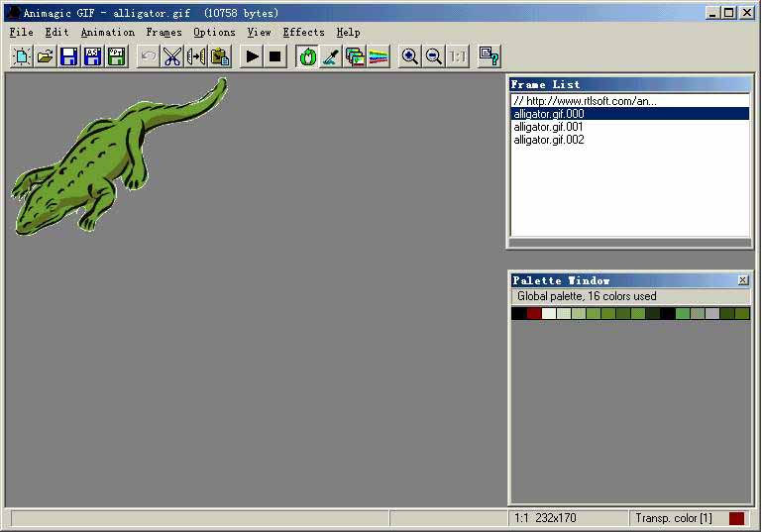Open the View menu
The height and width of the screenshot is (532, 762).
(259, 32)
